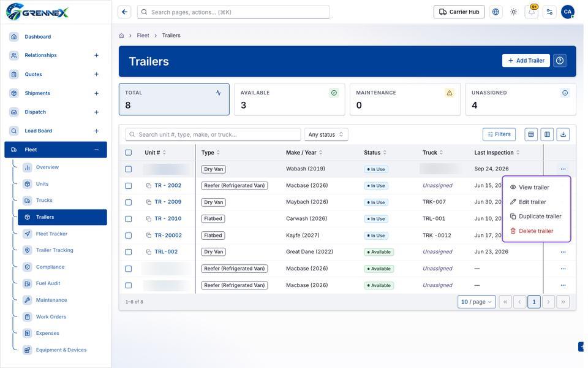Select Delete trailer from the context menu
The image size is (588, 368).
537,231
